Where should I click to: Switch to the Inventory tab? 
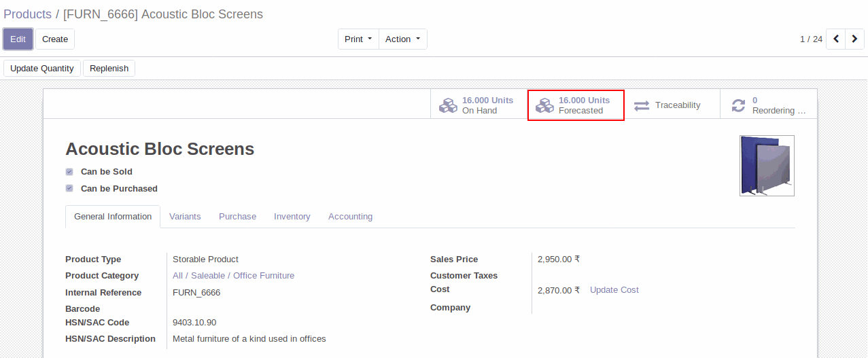coord(292,216)
